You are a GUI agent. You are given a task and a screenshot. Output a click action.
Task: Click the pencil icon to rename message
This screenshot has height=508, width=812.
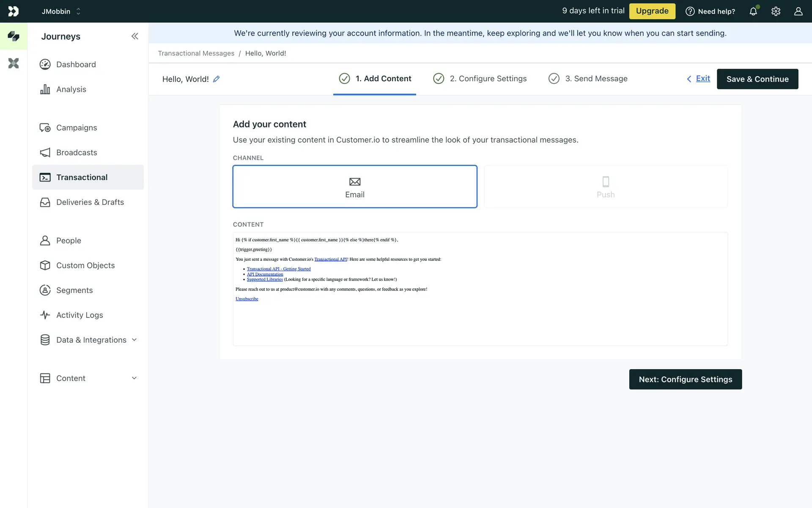pyautogui.click(x=216, y=79)
